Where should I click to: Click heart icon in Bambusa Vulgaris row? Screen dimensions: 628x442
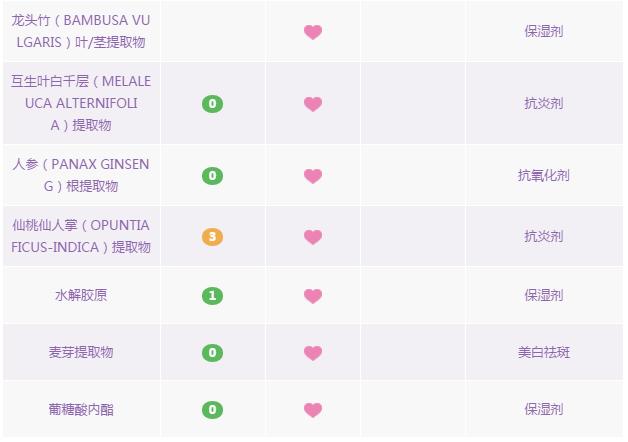(313, 32)
